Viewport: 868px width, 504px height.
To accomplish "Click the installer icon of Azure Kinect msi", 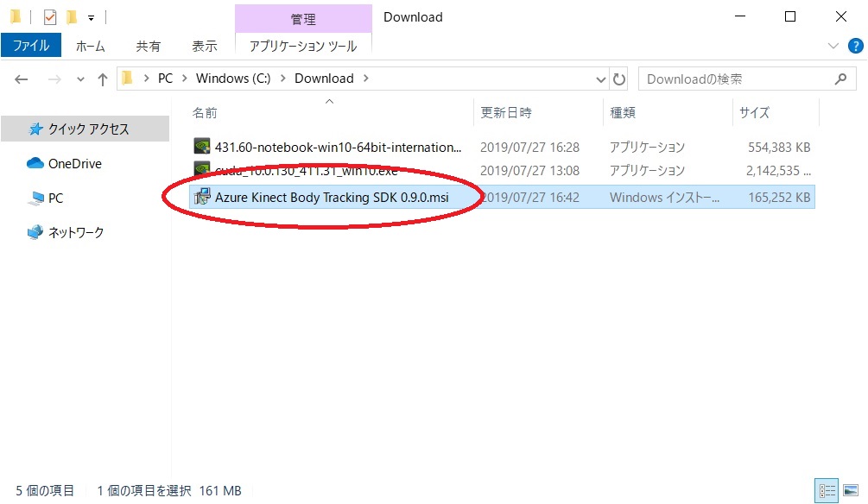I will click(x=203, y=196).
